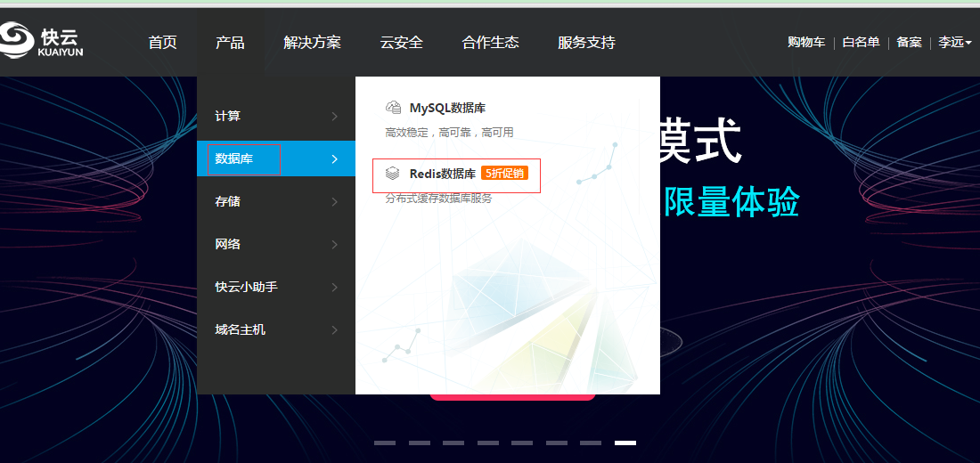Open the 产品 menu
The height and width of the screenshot is (463, 980).
pyautogui.click(x=230, y=43)
